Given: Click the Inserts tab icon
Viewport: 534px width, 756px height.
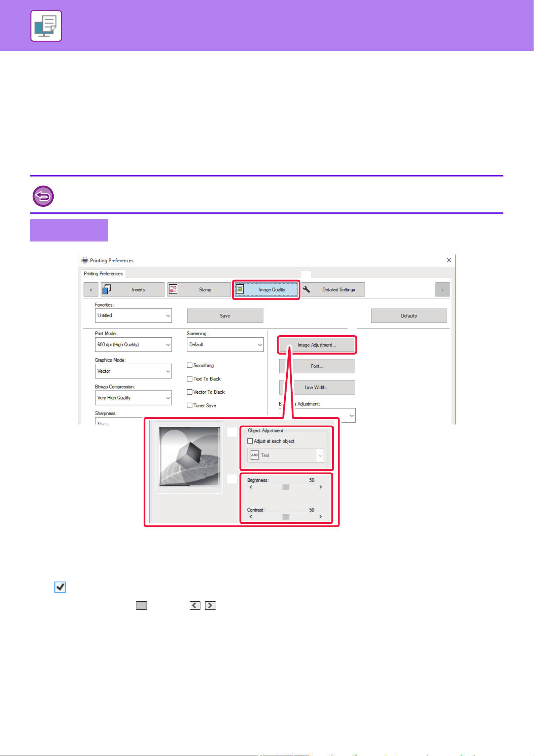Looking at the screenshot, I should point(107,289).
